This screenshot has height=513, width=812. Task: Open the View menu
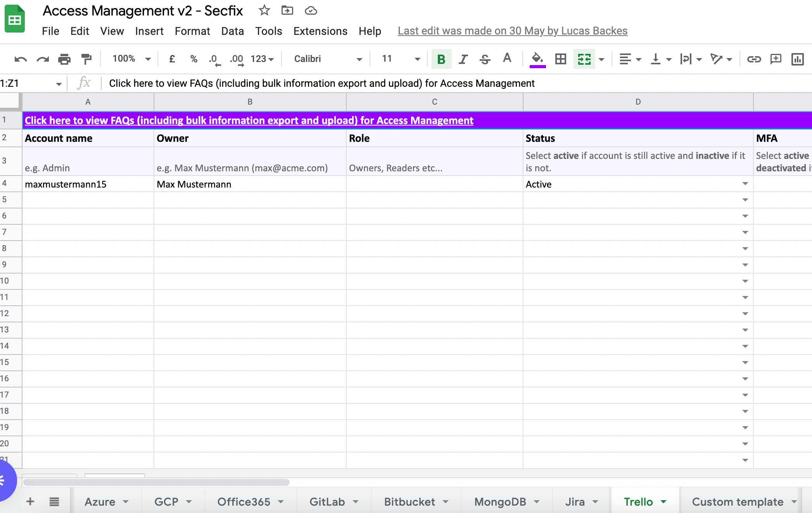click(112, 31)
